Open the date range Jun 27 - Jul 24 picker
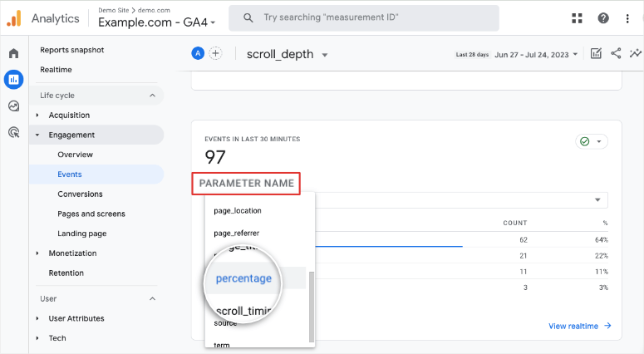Screen dimensions: 644x354 (536, 55)
